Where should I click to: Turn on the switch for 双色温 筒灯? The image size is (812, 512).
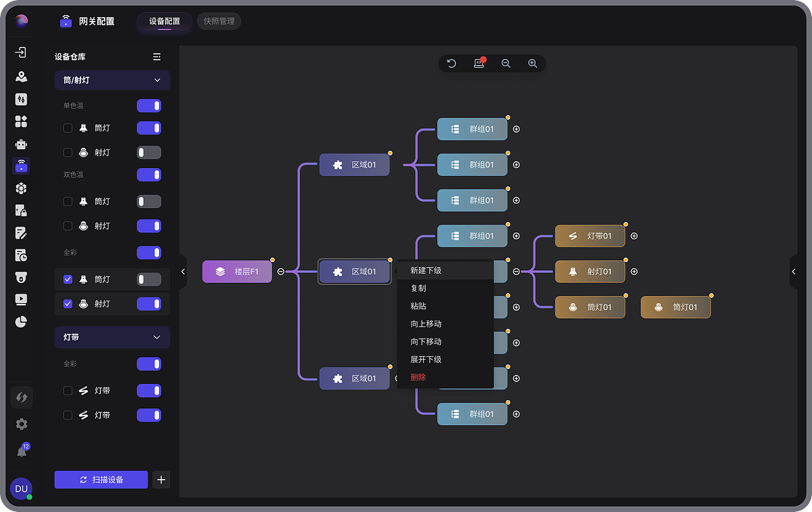pyautogui.click(x=149, y=202)
